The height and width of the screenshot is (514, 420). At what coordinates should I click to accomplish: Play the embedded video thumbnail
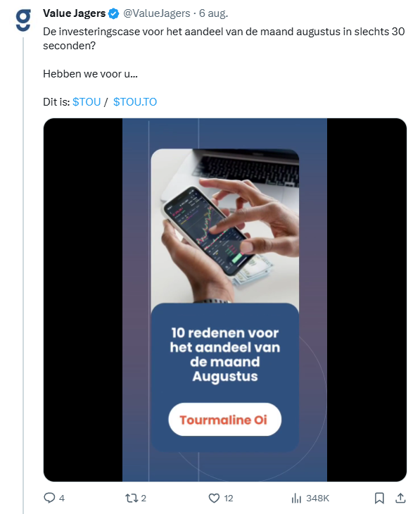[224, 300]
